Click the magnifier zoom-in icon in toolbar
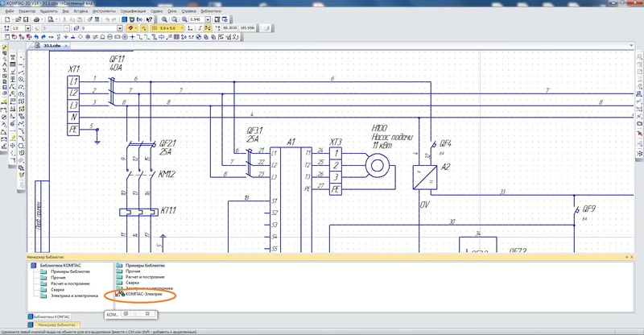644x335 pixels. pyautogui.click(x=163, y=19)
